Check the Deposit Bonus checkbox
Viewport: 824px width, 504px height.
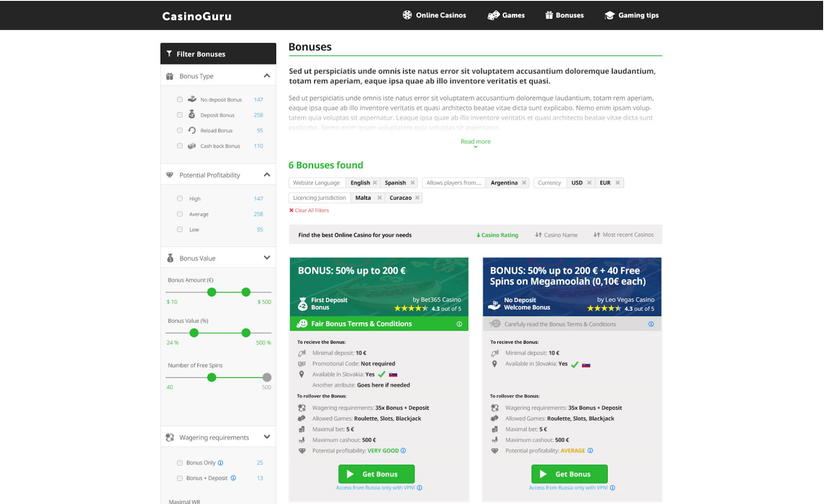[180, 115]
